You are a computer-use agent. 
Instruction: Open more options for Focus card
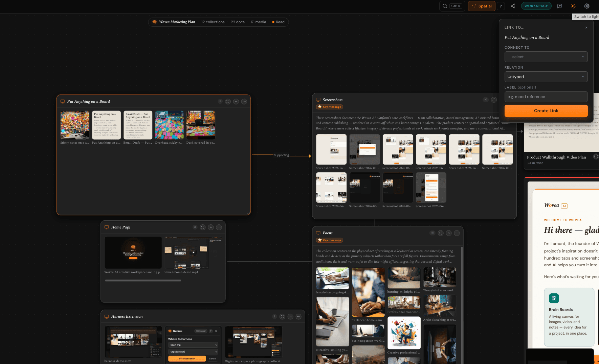coord(457,233)
